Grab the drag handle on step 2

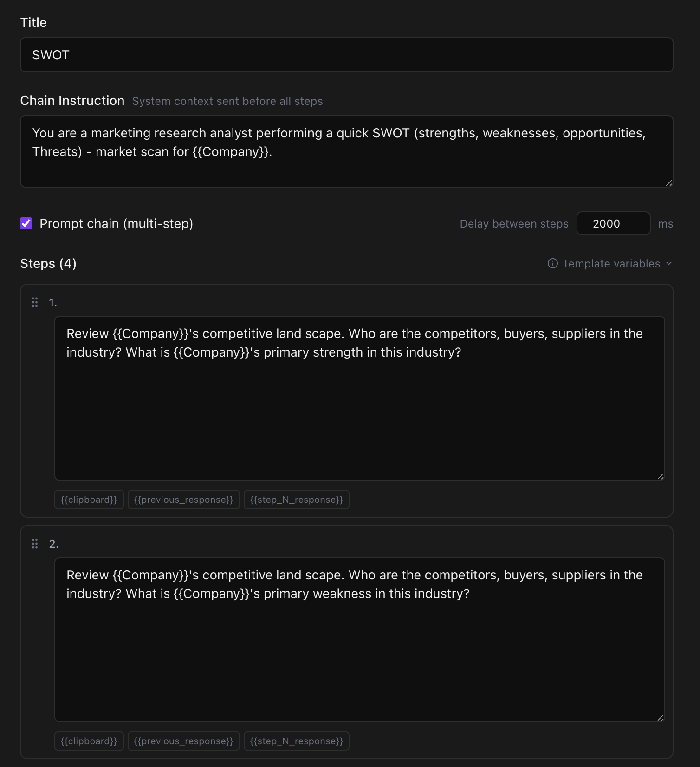coord(35,544)
